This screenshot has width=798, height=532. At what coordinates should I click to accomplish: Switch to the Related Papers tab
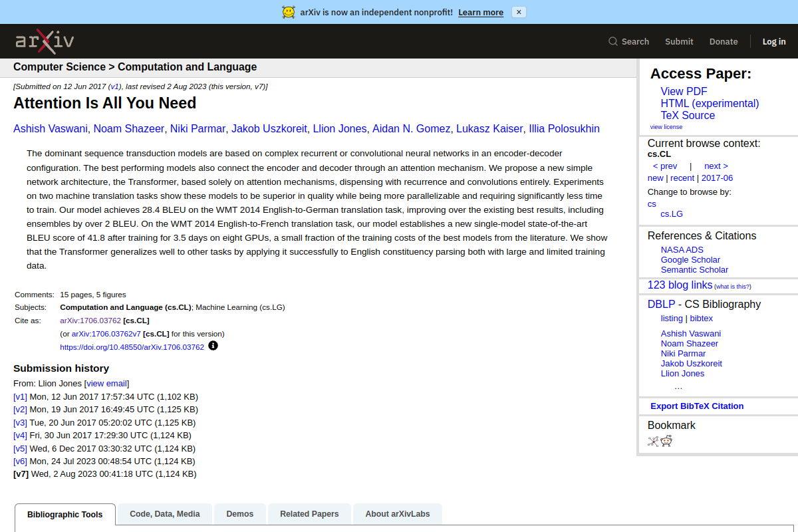tap(309, 513)
